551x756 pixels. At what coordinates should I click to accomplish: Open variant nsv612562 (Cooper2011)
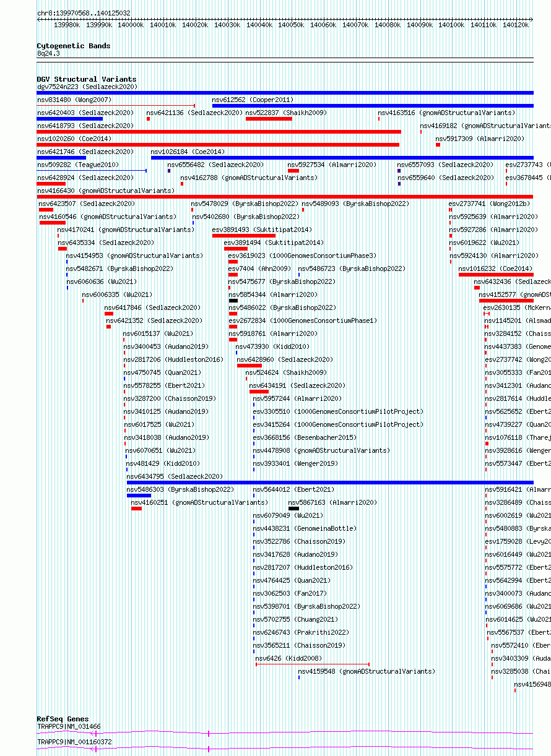253,100
